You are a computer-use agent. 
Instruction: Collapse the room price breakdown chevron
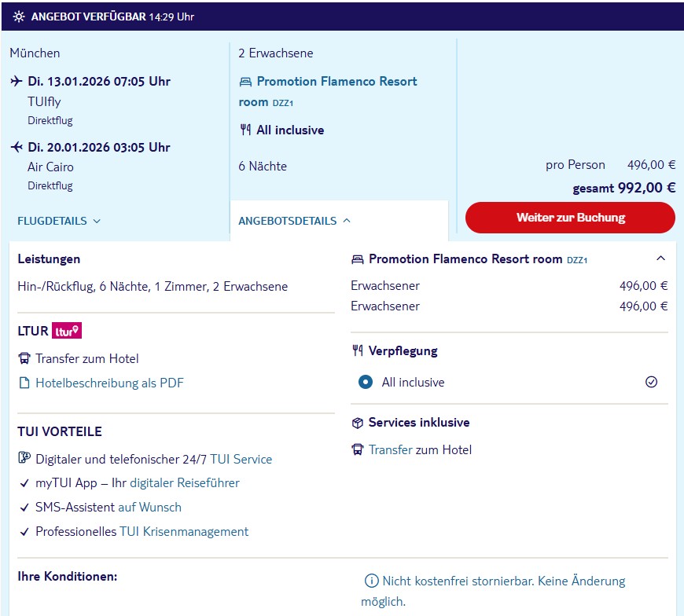pyautogui.click(x=660, y=258)
